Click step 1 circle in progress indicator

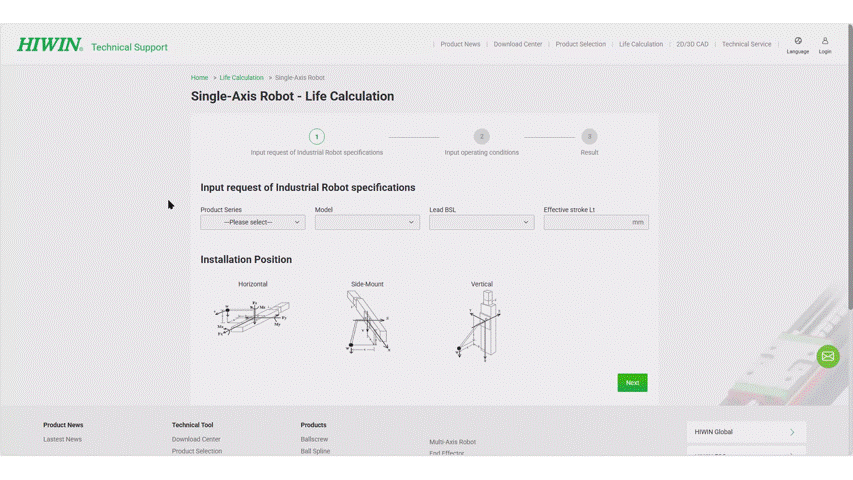[317, 137]
